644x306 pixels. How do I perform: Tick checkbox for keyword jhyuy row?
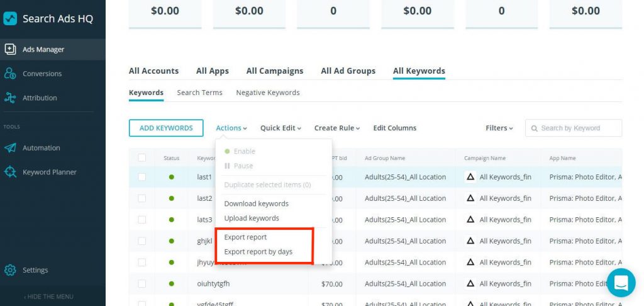142,263
